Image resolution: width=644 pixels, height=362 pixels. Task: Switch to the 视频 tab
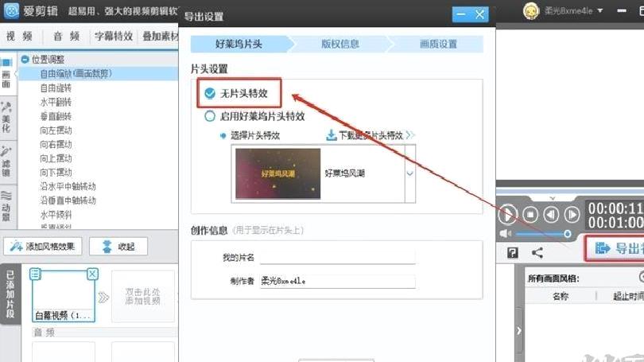(19, 36)
